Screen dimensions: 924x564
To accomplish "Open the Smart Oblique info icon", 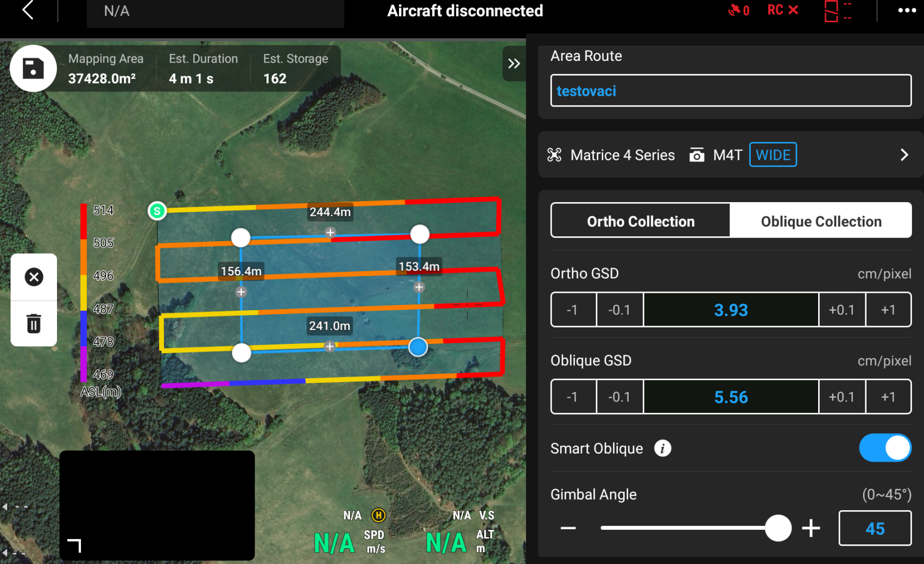I will pyautogui.click(x=662, y=448).
